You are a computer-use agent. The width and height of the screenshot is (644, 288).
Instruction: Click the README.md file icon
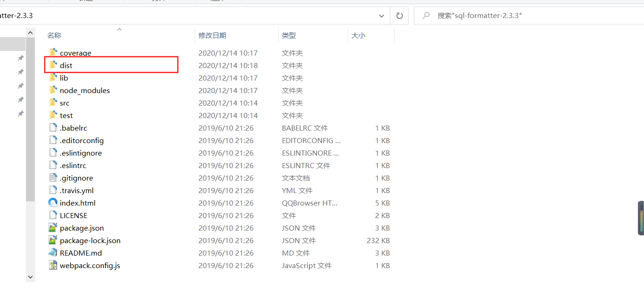(53, 253)
